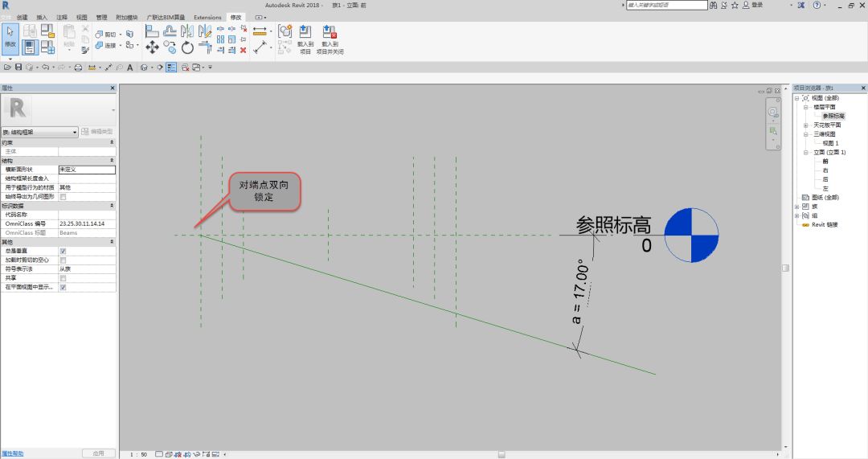
Task: Open the type selector dropdown arrow beside Revit logo
Action: (113, 110)
